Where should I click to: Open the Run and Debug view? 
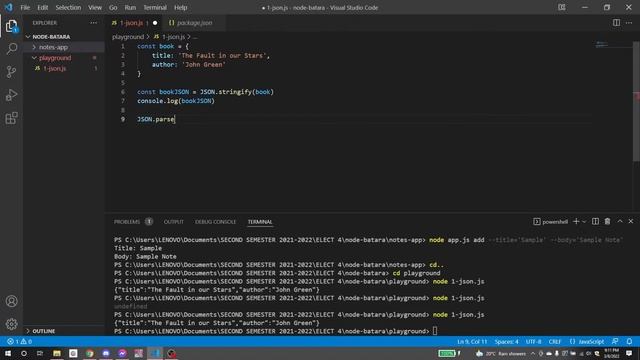pyautogui.click(x=11, y=95)
